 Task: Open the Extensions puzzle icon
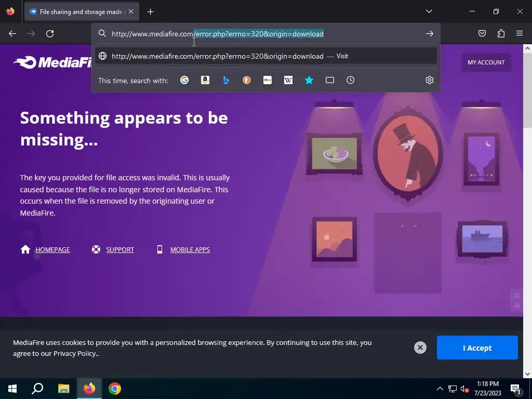click(x=501, y=33)
